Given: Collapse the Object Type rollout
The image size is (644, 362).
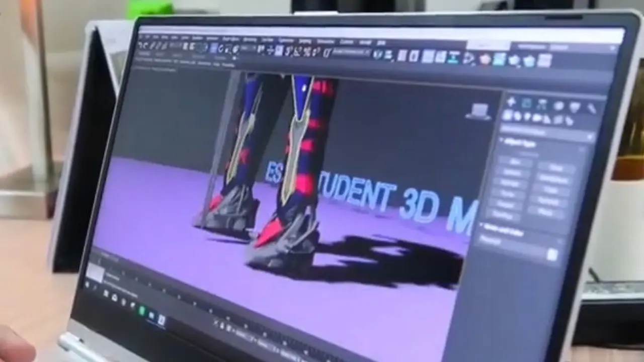Looking at the screenshot, I should (519, 143).
